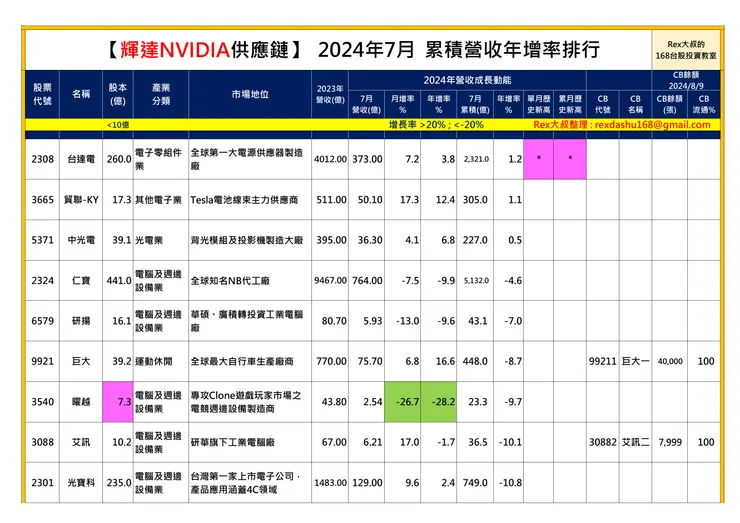Click stock code 3665 cell
Screen dimensions: 740x523
pyautogui.click(x=42, y=200)
